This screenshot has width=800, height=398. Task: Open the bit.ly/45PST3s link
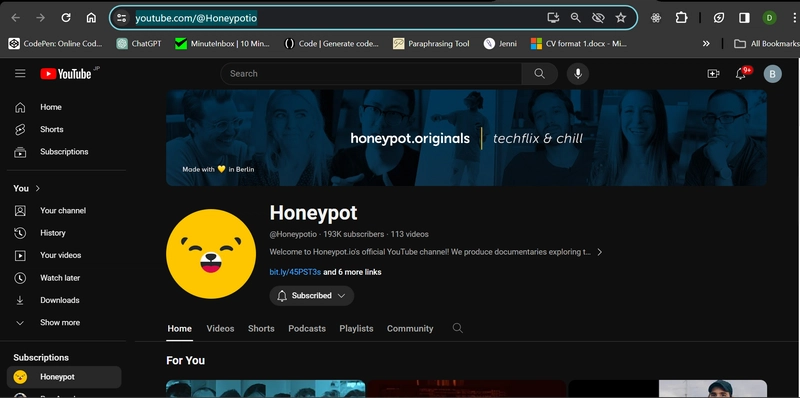pos(295,272)
